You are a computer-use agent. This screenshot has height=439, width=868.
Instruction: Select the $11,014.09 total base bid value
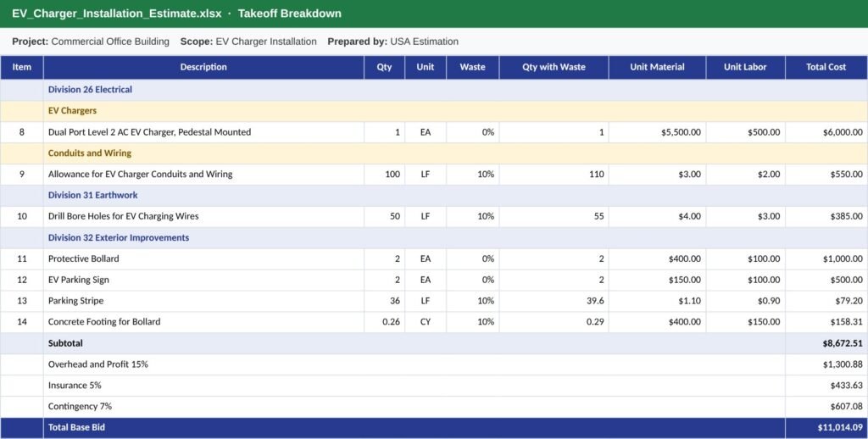point(840,427)
